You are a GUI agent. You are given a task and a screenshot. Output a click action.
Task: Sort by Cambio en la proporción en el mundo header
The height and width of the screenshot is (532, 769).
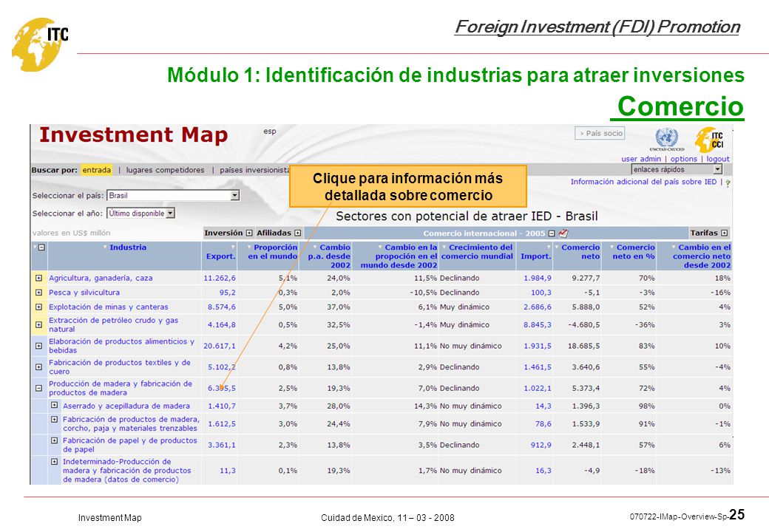399,256
